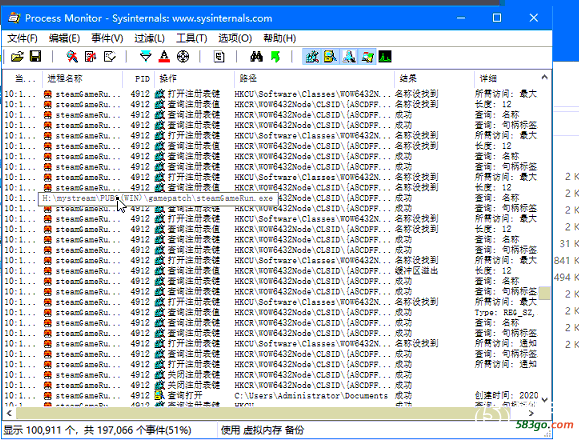This screenshot has height=440, width=579.
Task: Select the 缓冲区溢出 result cell
Action: point(416,271)
